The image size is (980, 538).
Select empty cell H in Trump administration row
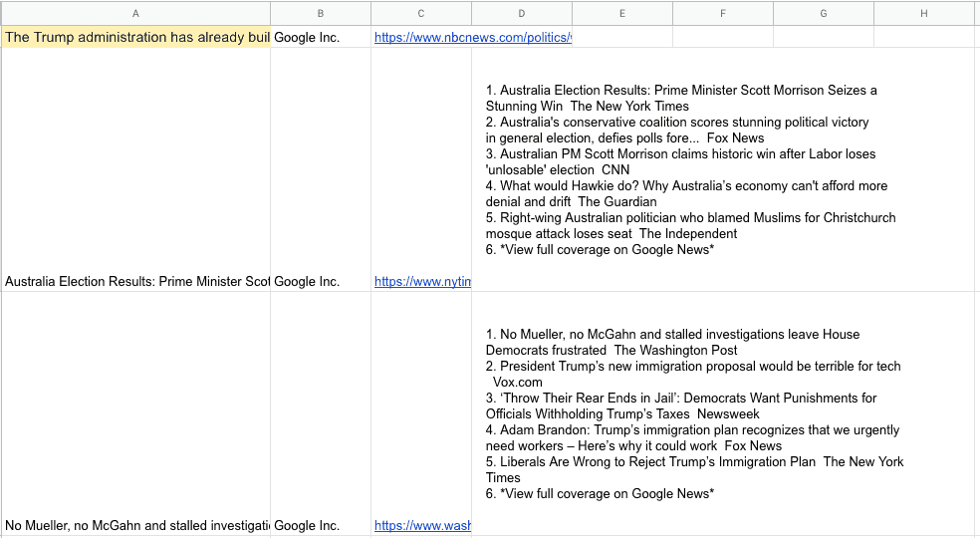[x=924, y=37]
